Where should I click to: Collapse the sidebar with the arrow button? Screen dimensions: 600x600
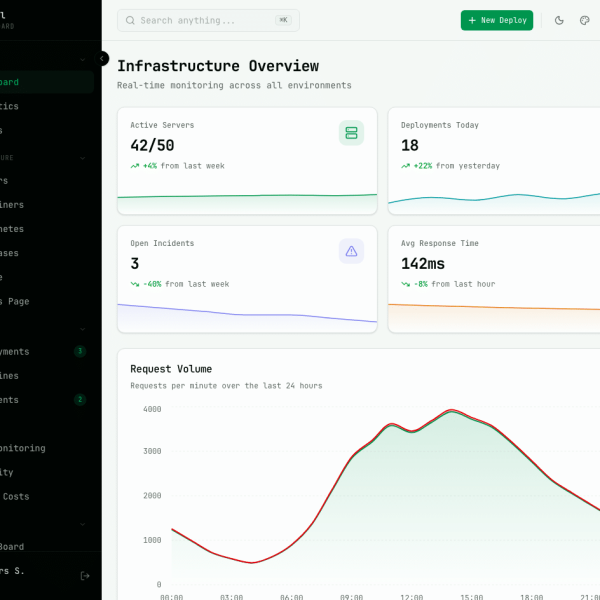[x=102, y=59]
